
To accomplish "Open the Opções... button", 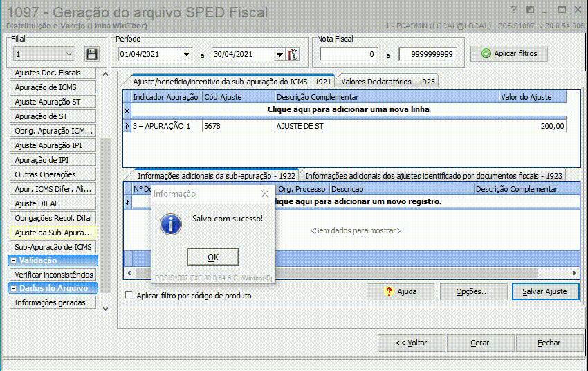I will coord(472,291).
